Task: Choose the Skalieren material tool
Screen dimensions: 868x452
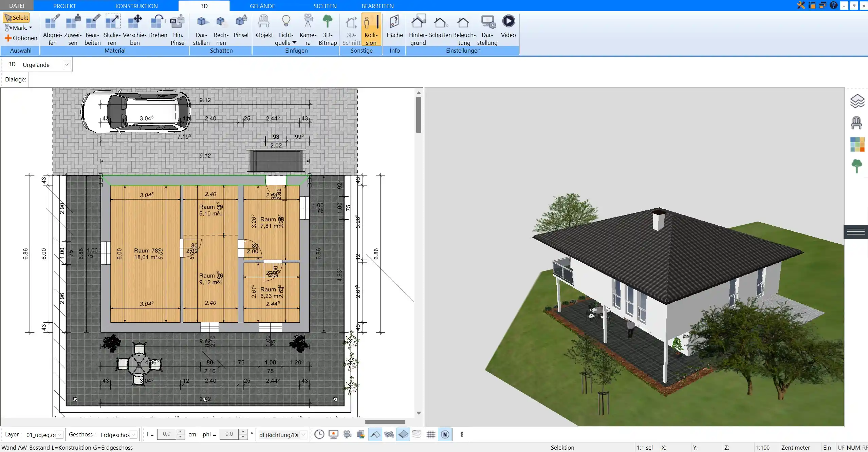Action: [x=112, y=30]
